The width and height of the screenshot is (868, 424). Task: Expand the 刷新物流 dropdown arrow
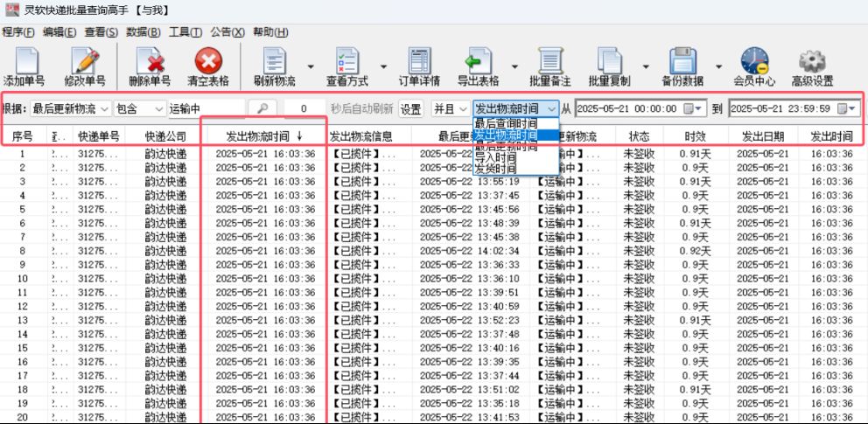click(x=311, y=67)
